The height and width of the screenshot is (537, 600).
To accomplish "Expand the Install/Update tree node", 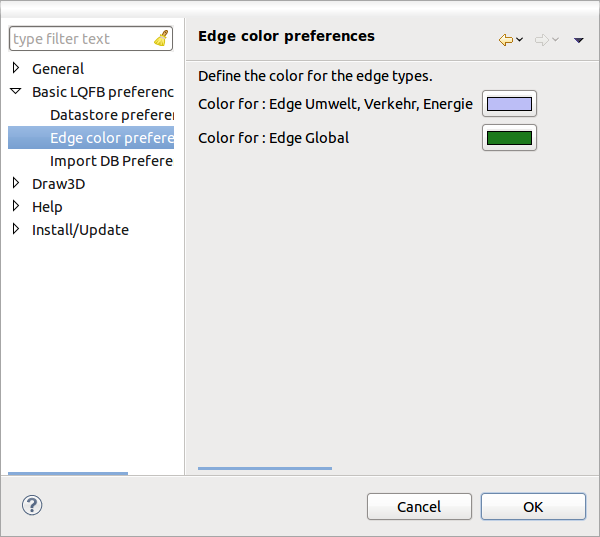I will (16, 230).
